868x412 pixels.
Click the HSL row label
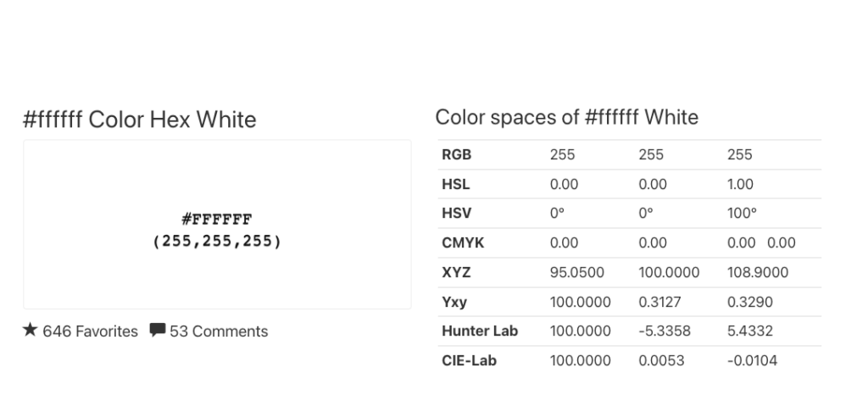455,184
